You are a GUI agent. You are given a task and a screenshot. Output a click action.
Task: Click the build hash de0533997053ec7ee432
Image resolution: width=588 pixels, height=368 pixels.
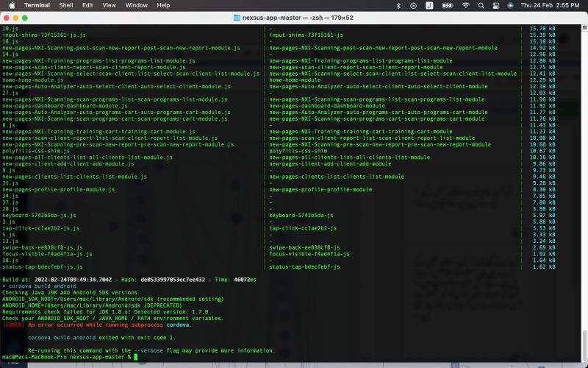click(173, 280)
